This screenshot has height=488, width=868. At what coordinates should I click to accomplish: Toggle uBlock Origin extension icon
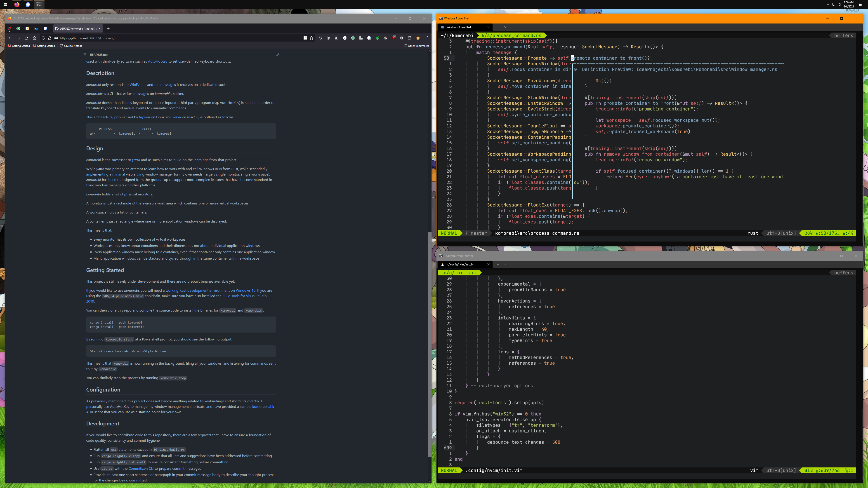click(x=393, y=38)
